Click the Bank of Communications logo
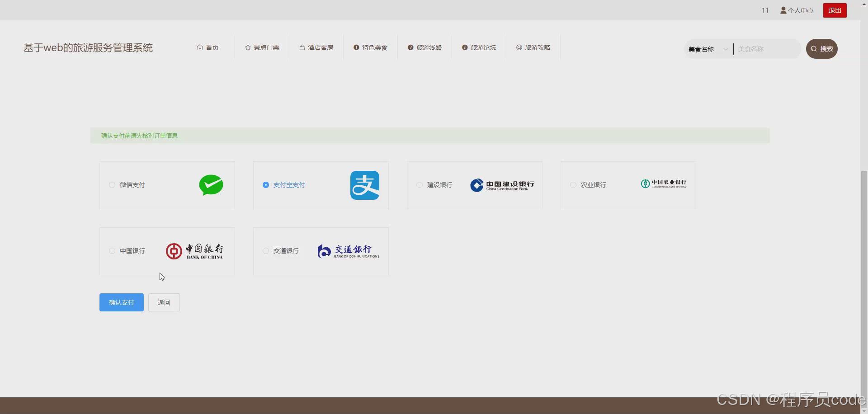The height and width of the screenshot is (414, 868). click(x=349, y=251)
